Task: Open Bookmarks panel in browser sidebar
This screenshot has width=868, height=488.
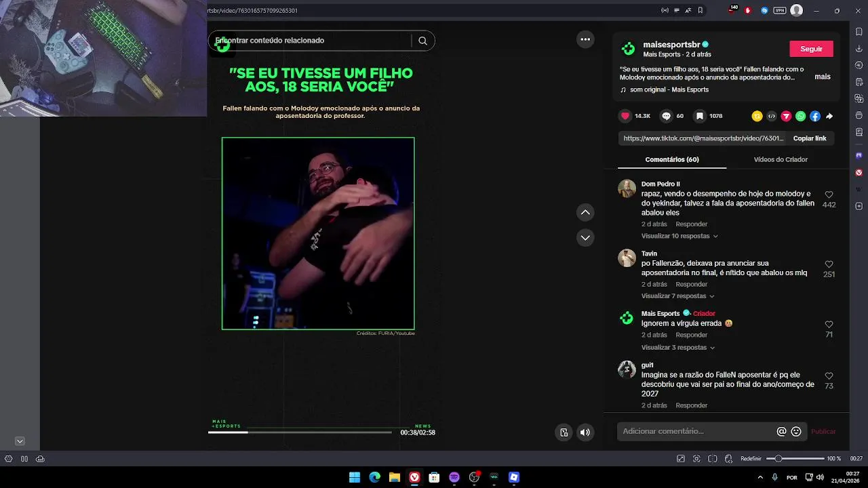Action: pyautogui.click(x=859, y=31)
